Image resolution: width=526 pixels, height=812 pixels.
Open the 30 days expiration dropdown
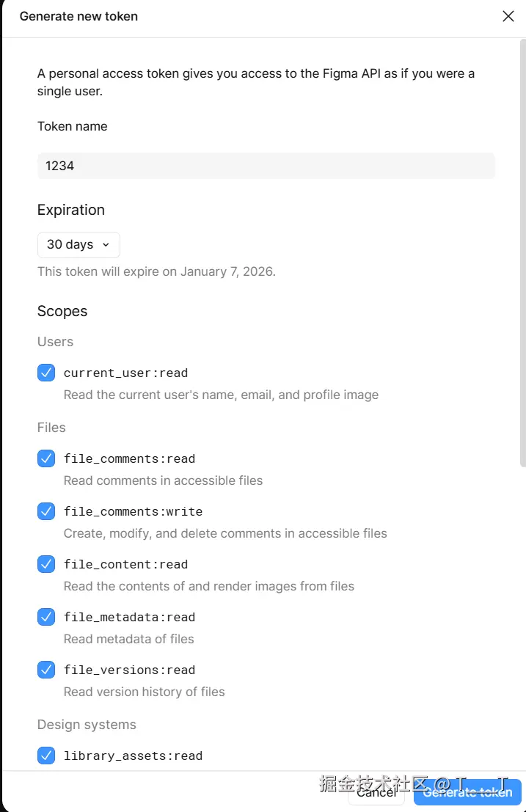[x=78, y=245]
